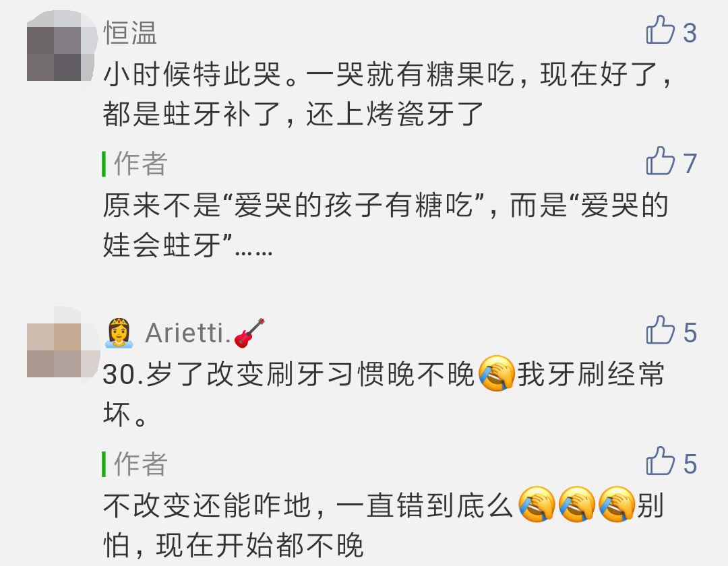Click the laughing emoji in Arietti's comment
728x566 pixels.
pos(496,373)
